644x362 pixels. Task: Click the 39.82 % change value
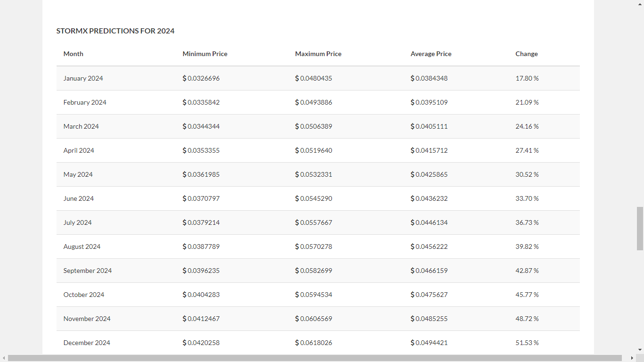(527, 247)
